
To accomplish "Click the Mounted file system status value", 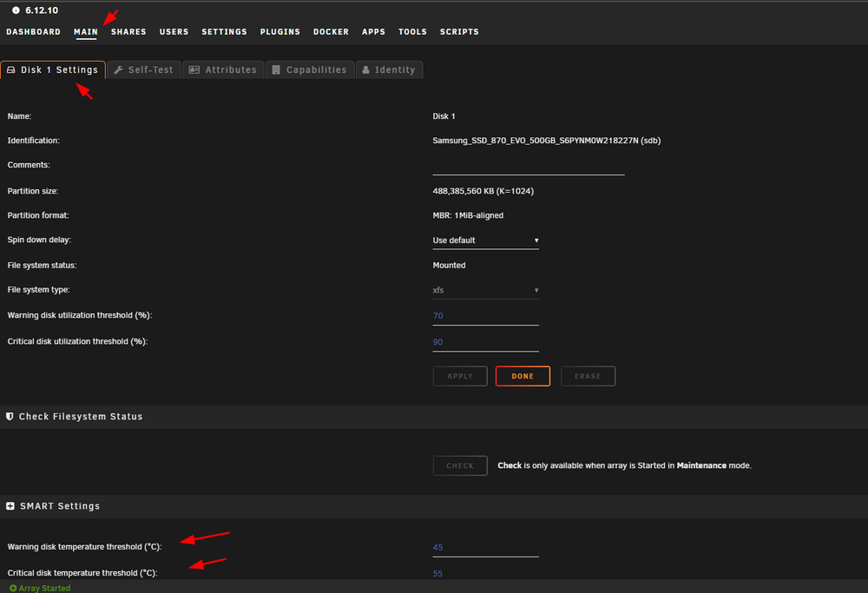I will tap(449, 265).
